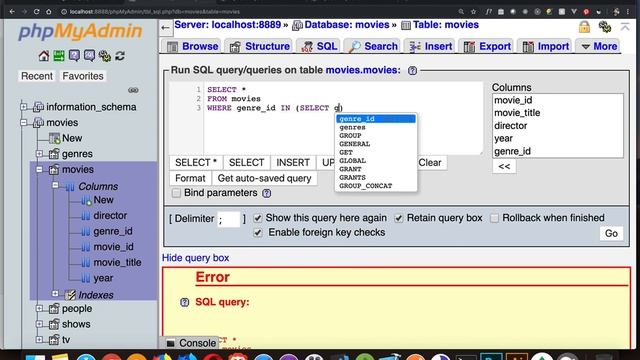Screen dimensions: 640x360
Task: Select movie_title in Columns list
Action: (558, 113)
